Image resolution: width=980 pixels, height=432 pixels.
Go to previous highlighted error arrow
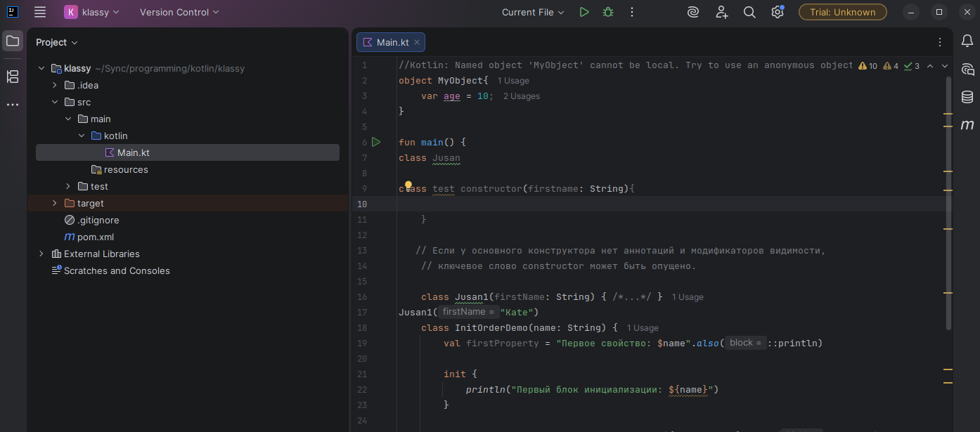coord(930,66)
